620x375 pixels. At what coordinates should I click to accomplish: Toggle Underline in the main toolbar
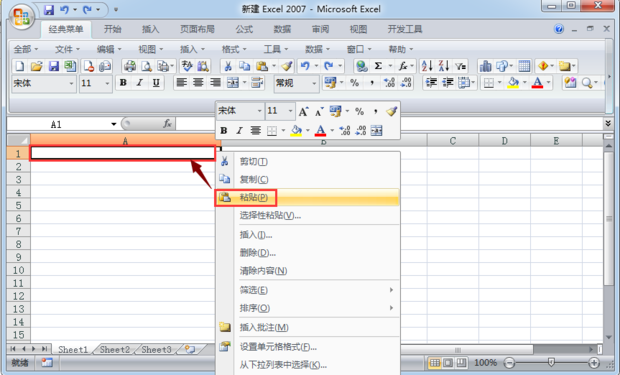(156, 83)
